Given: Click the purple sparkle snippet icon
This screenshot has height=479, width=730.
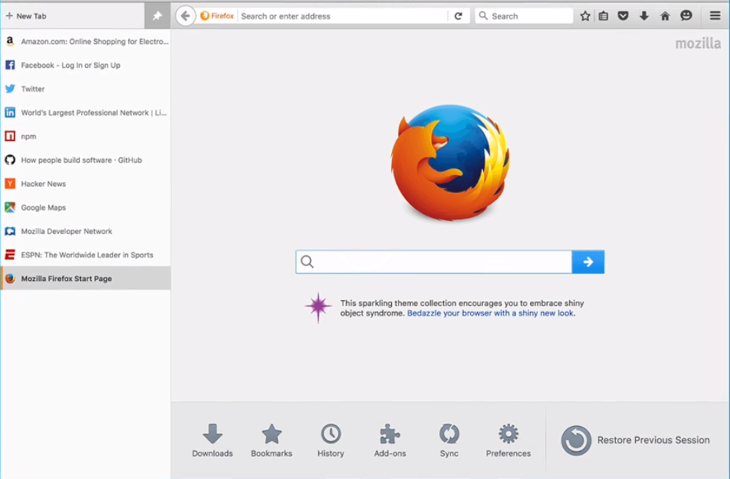Looking at the screenshot, I should click(x=318, y=307).
